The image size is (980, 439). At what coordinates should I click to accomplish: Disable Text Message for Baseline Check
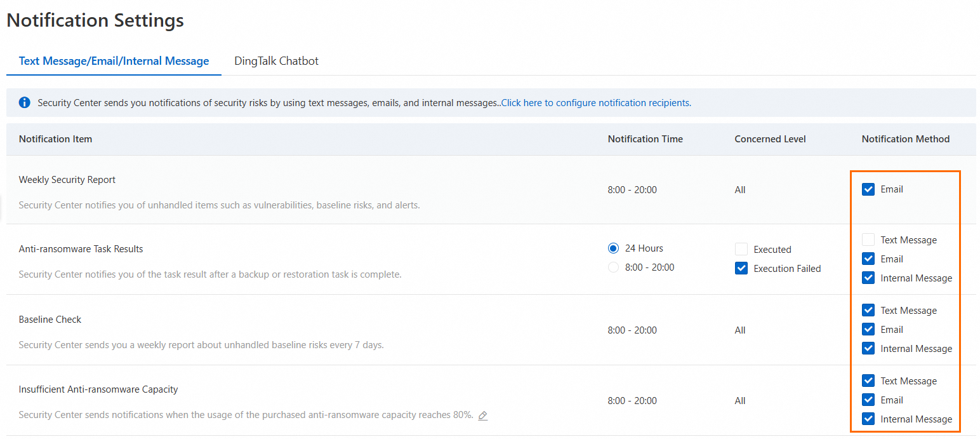click(868, 311)
